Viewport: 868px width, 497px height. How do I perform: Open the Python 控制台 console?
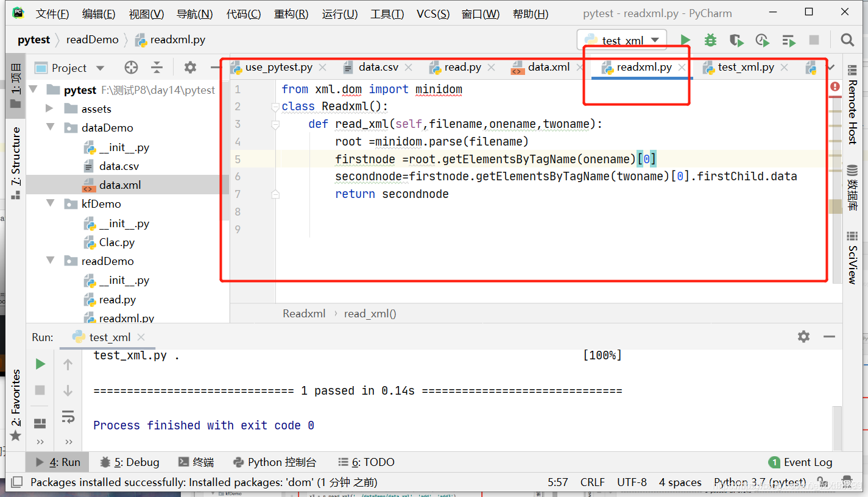pyautogui.click(x=275, y=462)
